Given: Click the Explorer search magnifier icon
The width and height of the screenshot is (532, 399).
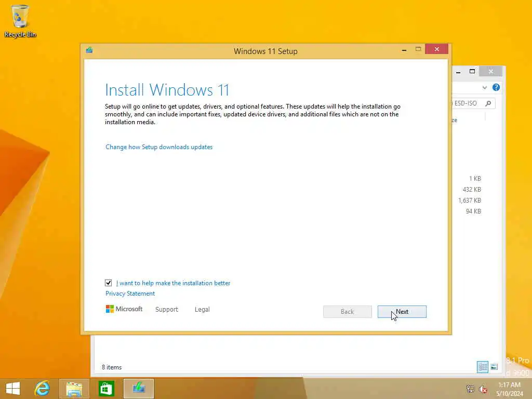Looking at the screenshot, I should pyautogui.click(x=488, y=103).
